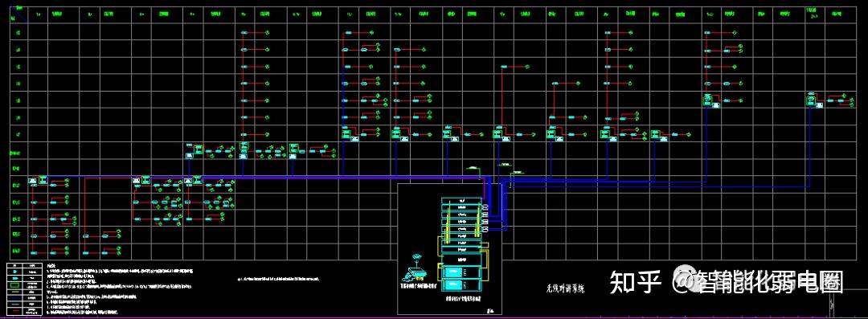This screenshot has width=868, height=319.
Task: Click the red line sample in the legend table
Action: click(15, 310)
